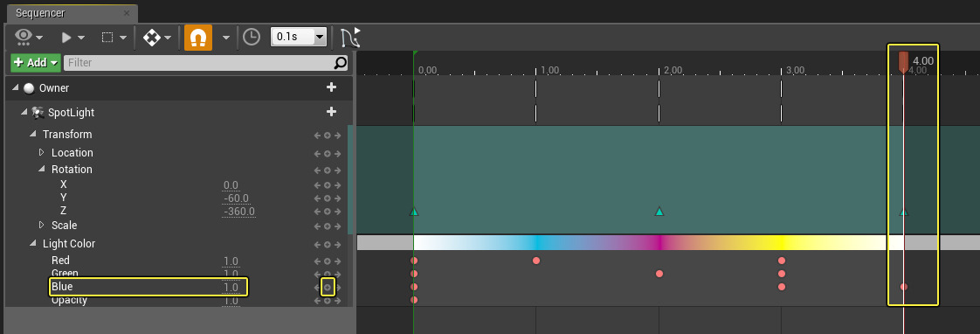Add a key on Light Color row
The width and height of the screenshot is (980, 334).
point(327,245)
